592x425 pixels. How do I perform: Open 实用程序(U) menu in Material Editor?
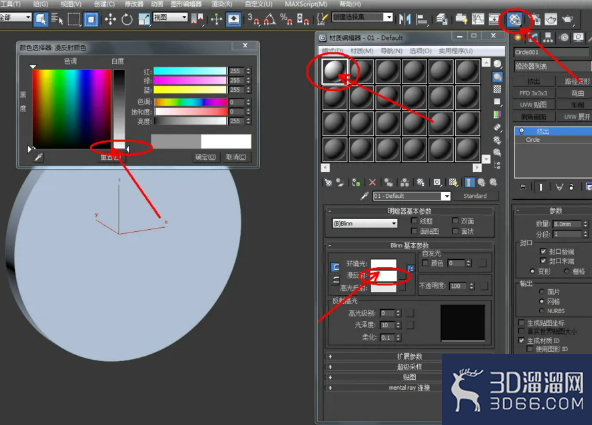pyautogui.click(x=456, y=51)
